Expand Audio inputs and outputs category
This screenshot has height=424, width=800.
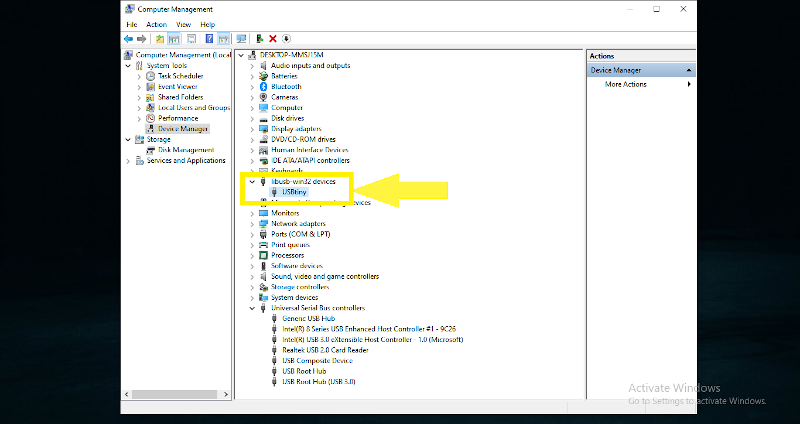point(252,66)
